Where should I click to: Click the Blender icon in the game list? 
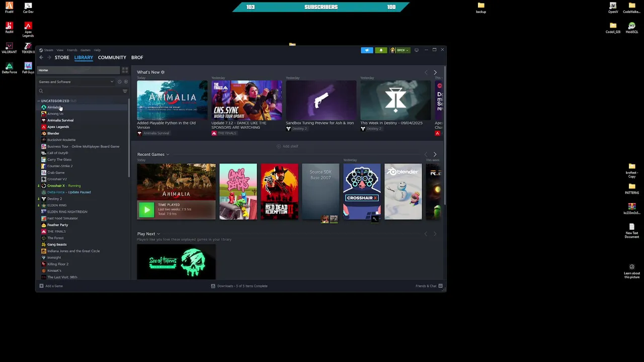(x=44, y=134)
